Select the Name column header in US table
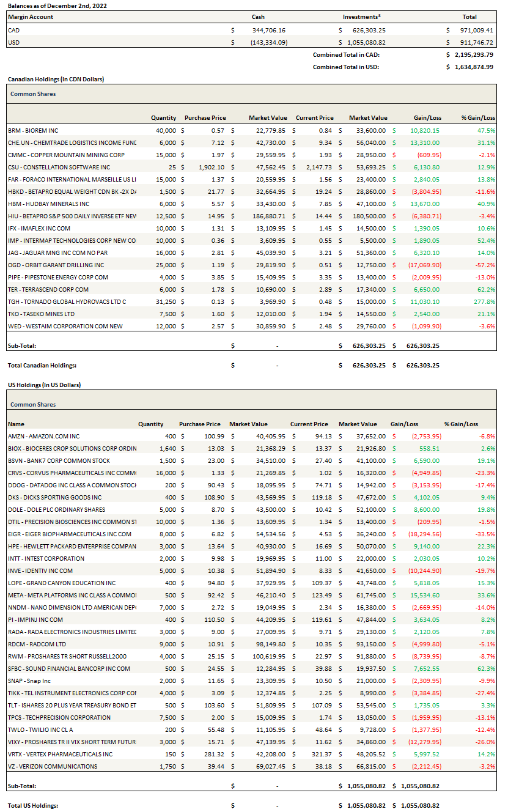The image size is (508, 812). [x=17, y=424]
